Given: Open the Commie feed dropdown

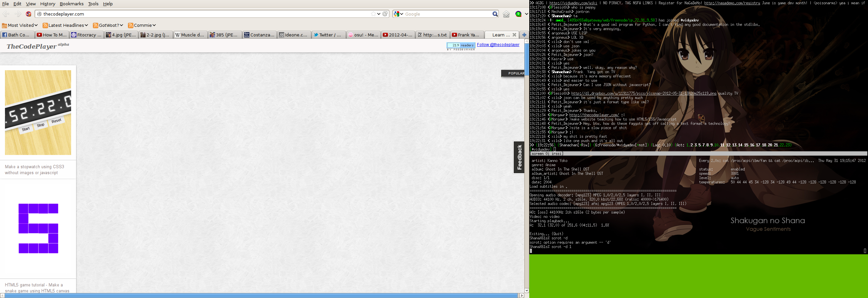Looking at the screenshot, I should 142,25.
